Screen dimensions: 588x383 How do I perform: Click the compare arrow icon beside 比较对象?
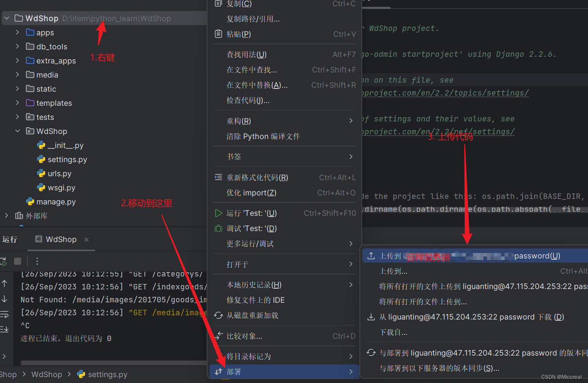point(218,336)
